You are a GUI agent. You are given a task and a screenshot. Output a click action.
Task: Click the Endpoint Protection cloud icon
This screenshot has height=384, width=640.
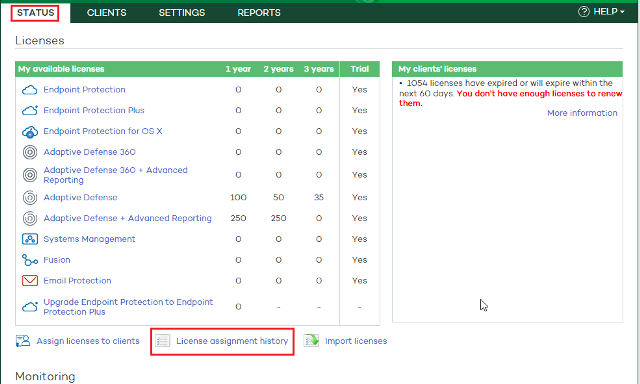[29, 90]
